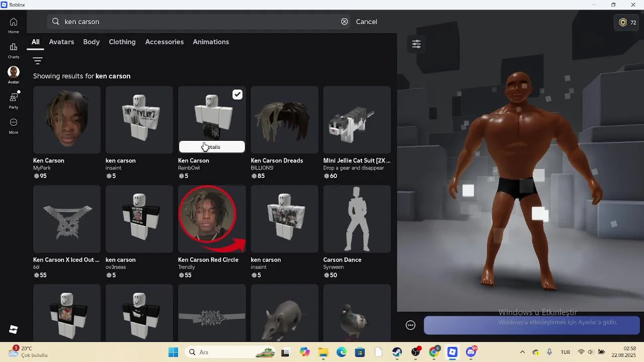Show hidden system tray icons chevron
The width and height of the screenshot is (644, 362).
(x=522, y=352)
